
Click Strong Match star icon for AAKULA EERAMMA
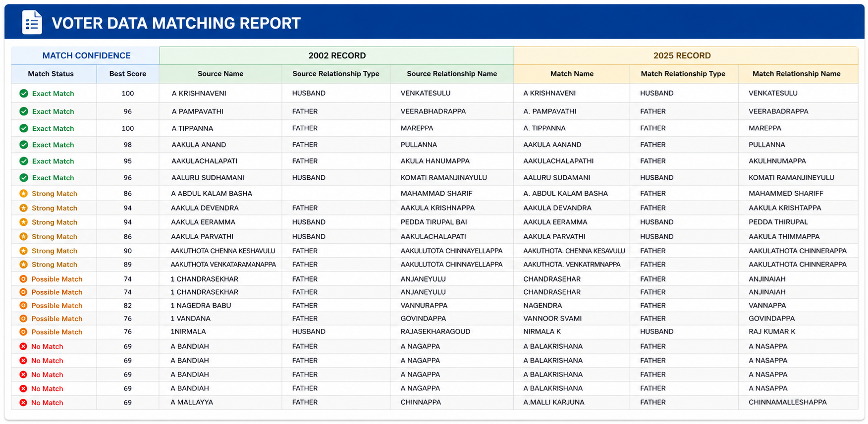(x=23, y=222)
